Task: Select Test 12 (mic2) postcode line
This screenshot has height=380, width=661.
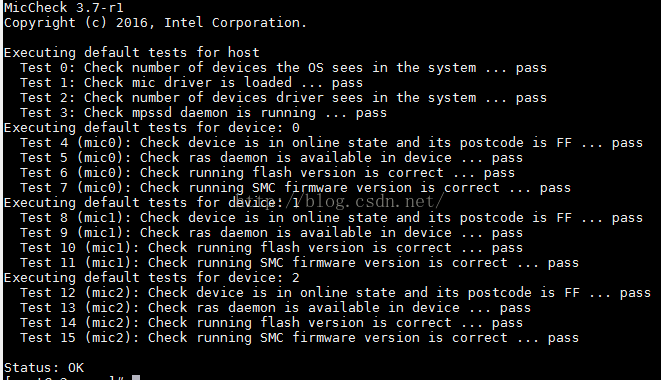Action: point(336,293)
